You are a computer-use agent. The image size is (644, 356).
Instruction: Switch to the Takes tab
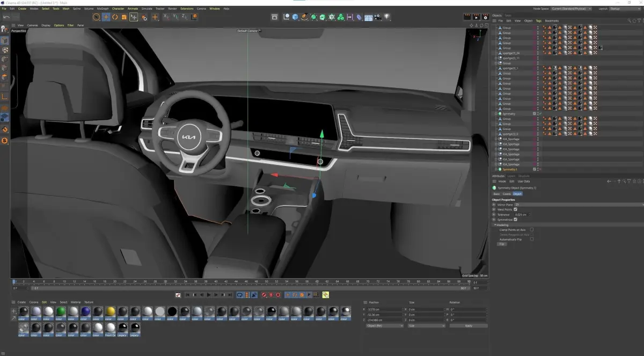click(508, 15)
